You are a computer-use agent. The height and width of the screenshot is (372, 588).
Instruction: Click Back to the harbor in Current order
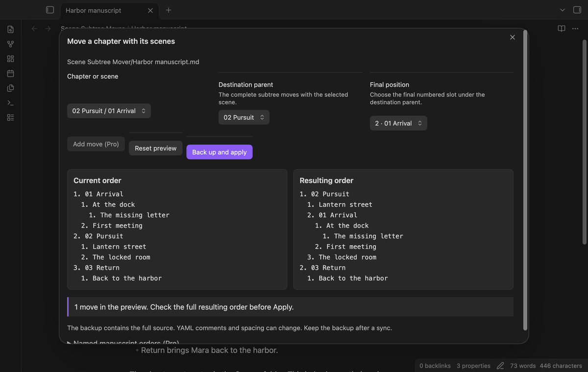[x=127, y=279]
